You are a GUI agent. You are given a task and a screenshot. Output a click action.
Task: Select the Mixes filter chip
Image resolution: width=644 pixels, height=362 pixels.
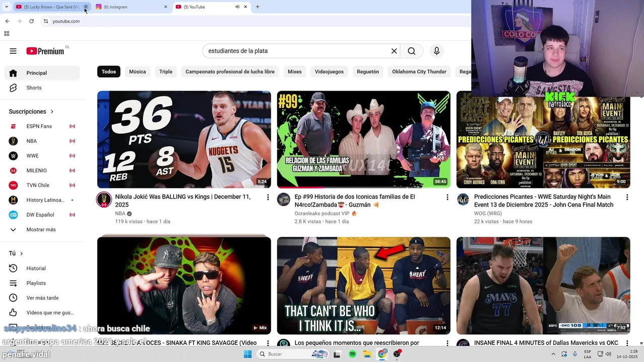[295, 71]
